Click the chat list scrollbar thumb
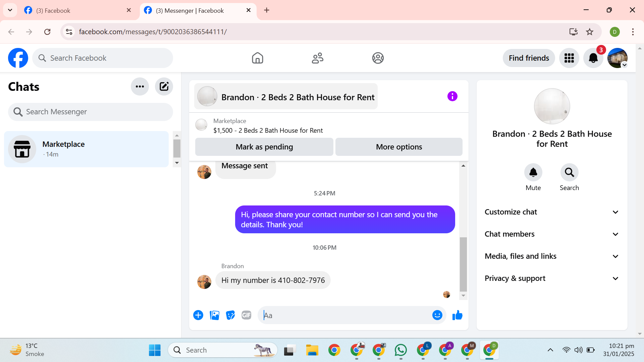 pos(177,148)
